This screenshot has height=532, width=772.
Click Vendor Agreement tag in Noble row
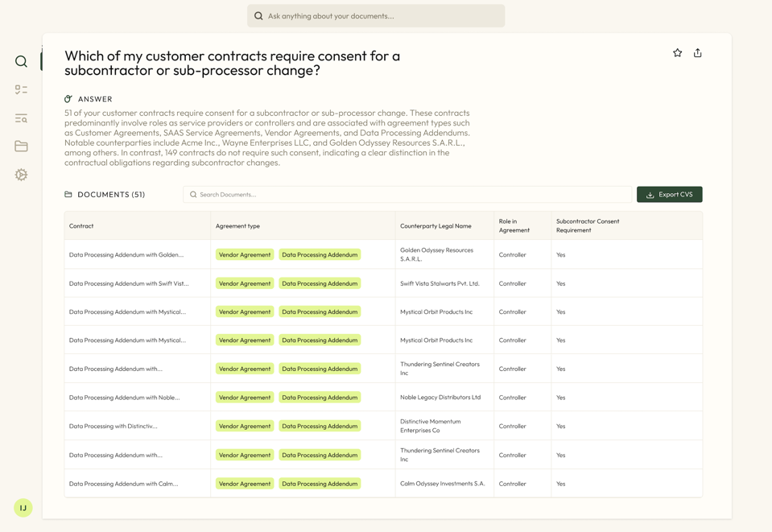pos(245,398)
